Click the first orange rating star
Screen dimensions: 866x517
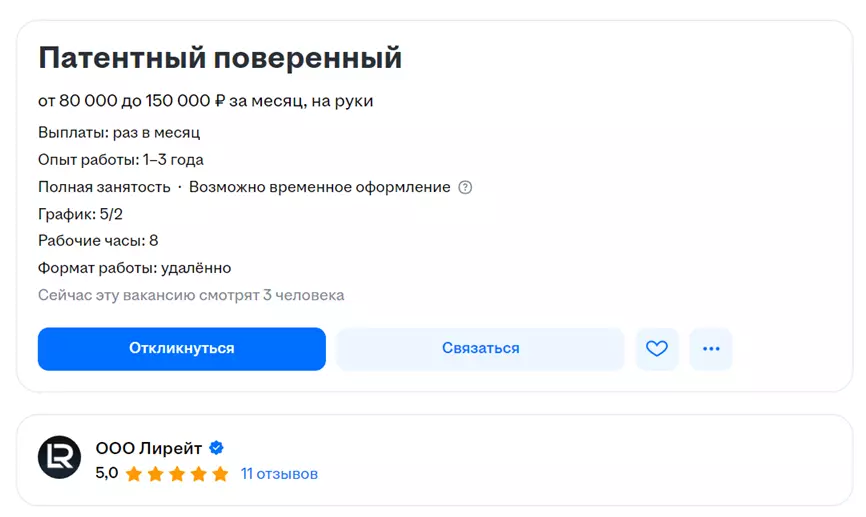tap(134, 474)
